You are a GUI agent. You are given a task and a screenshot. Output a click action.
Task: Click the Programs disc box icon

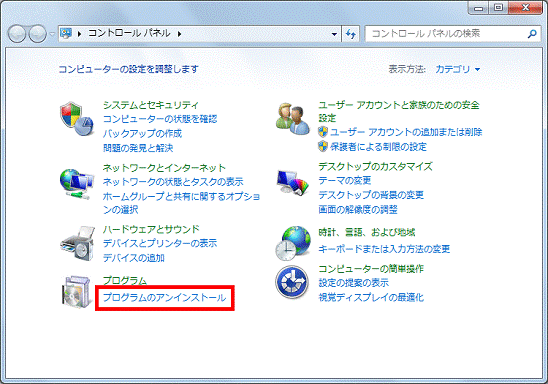[76, 292]
